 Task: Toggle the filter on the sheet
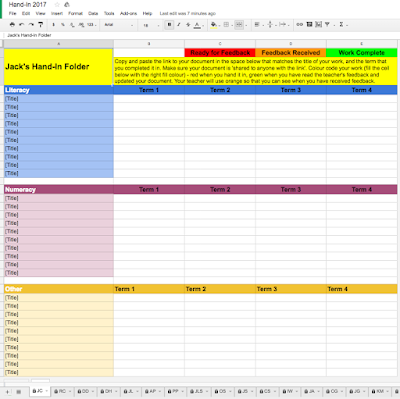(x=328, y=24)
